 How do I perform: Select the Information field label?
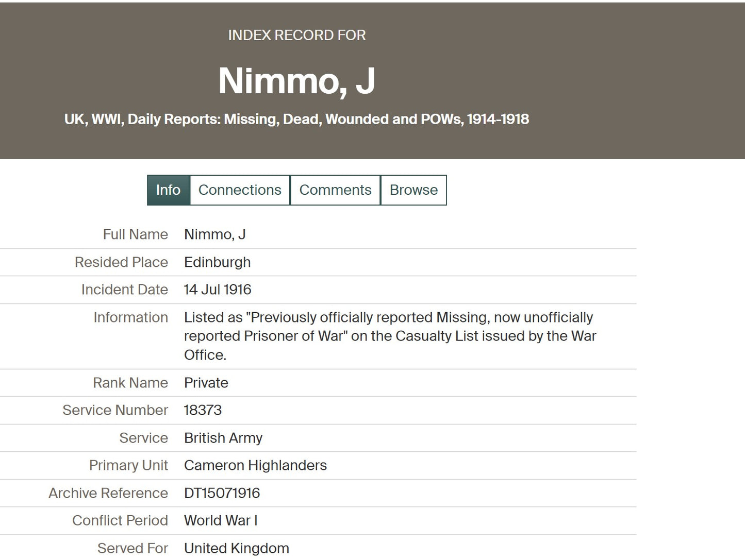coord(130,317)
